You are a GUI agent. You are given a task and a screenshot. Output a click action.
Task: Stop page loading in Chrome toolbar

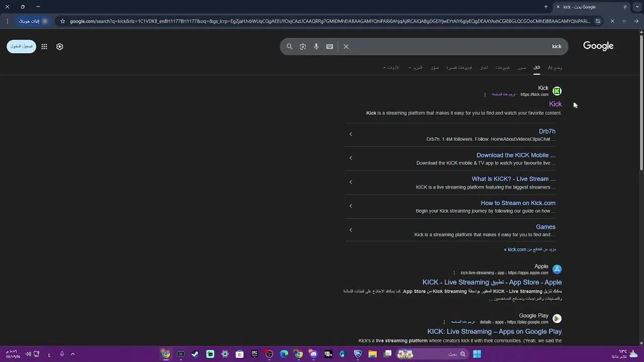pyautogui.click(x=612, y=21)
